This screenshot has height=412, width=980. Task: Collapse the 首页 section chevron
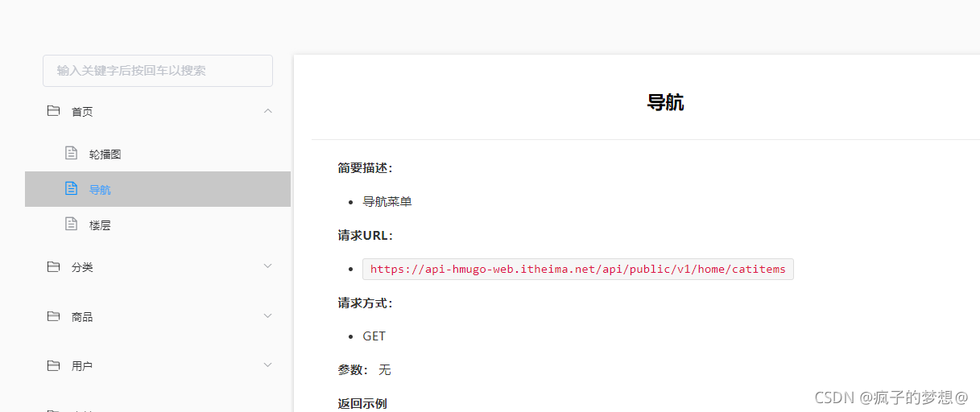pyautogui.click(x=268, y=111)
